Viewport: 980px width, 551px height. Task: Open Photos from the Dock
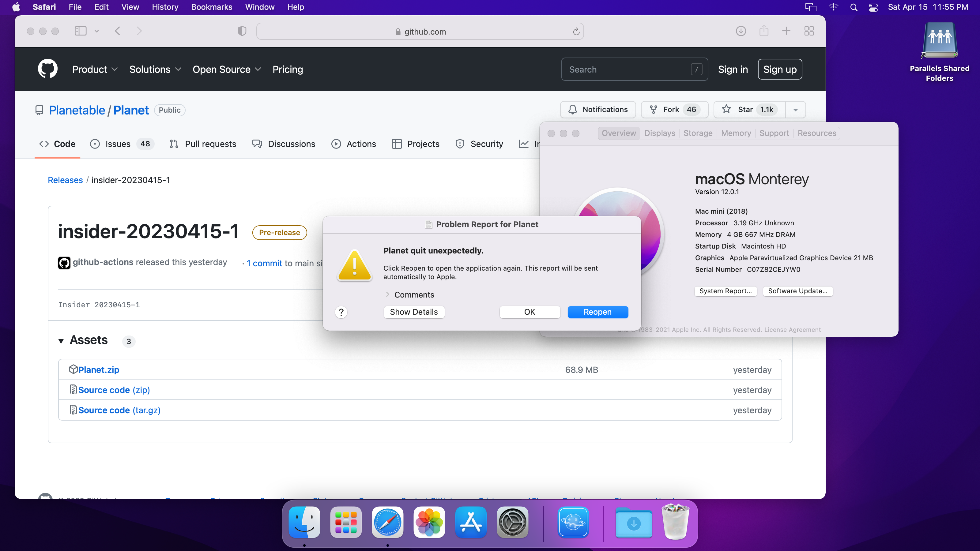(x=429, y=522)
